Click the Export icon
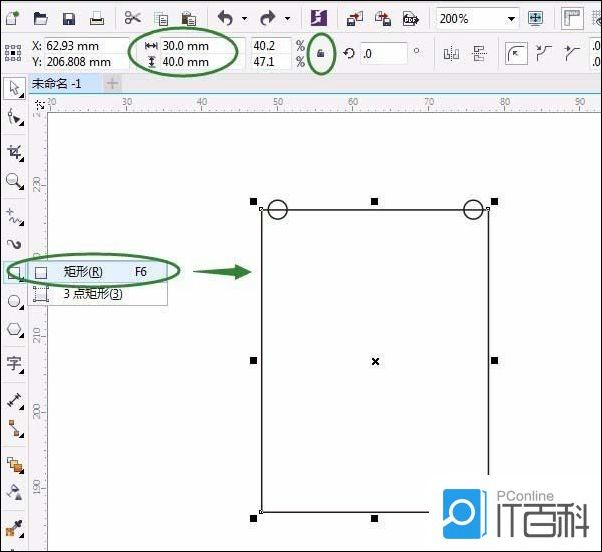602x552 pixels. click(x=383, y=18)
